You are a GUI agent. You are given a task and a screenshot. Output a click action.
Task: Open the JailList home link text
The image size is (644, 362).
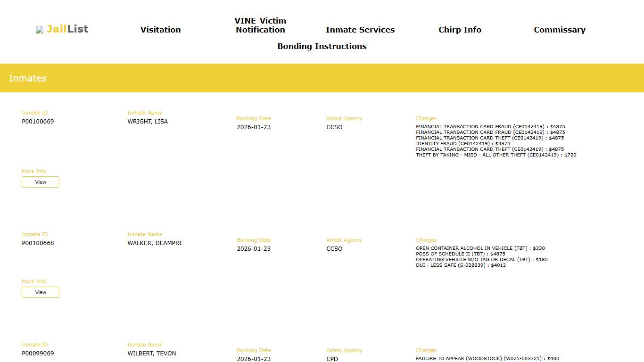[67, 29]
